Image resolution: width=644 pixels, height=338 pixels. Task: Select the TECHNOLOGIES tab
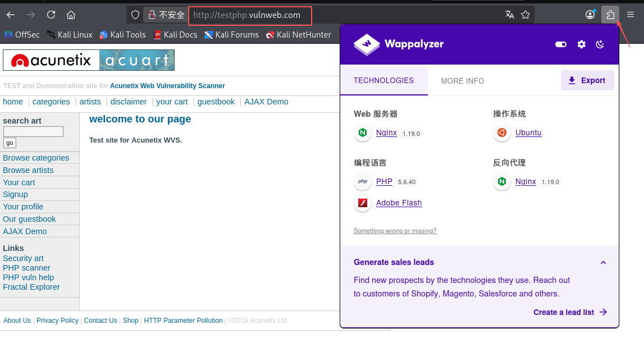pyautogui.click(x=383, y=80)
